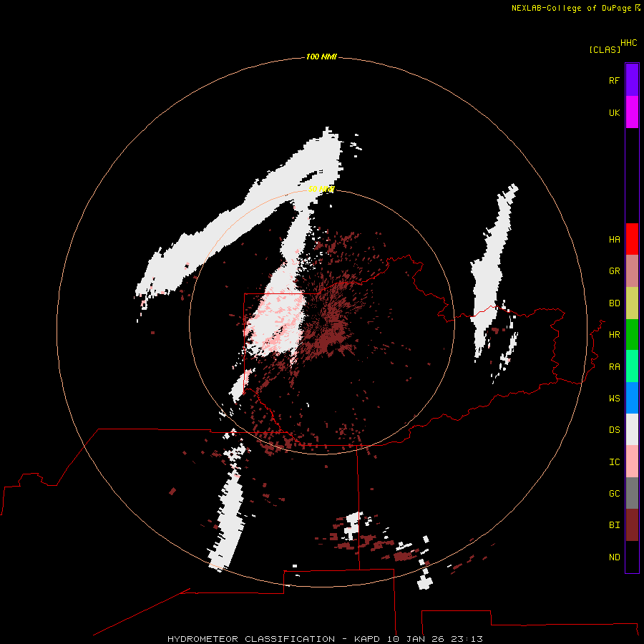This screenshot has width=644, height=644.
Task: Click the GR legend label
Action: (x=615, y=271)
